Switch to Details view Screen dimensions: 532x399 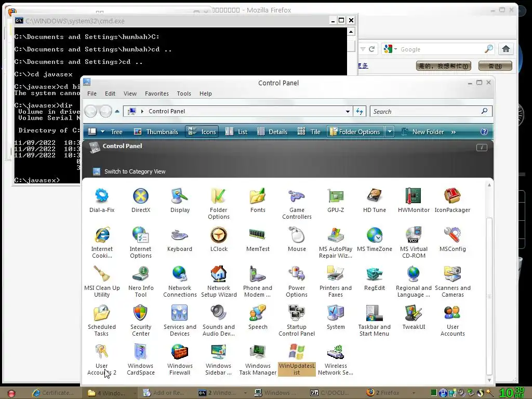click(x=272, y=131)
